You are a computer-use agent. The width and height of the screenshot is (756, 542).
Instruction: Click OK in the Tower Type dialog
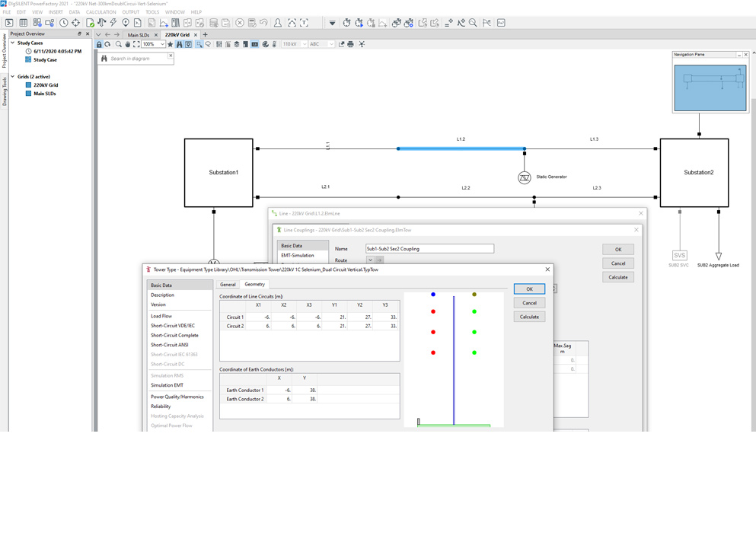tap(529, 289)
